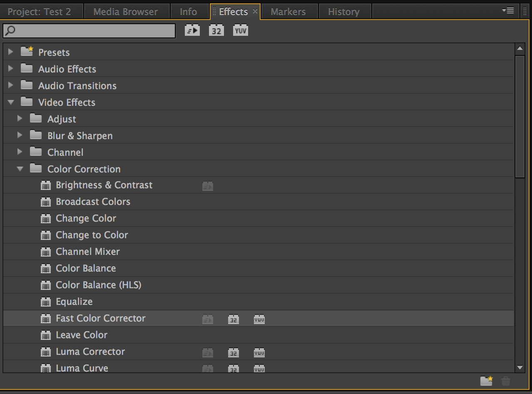Screen dimensions: 532x394
Task: Open the History tab
Action: pos(343,12)
